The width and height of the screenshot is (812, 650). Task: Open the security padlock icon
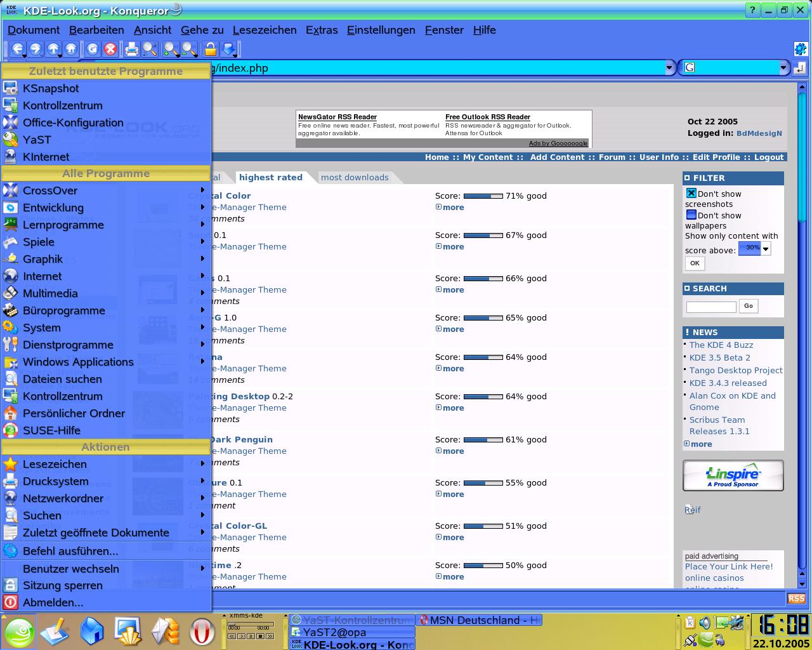click(x=210, y=49)
